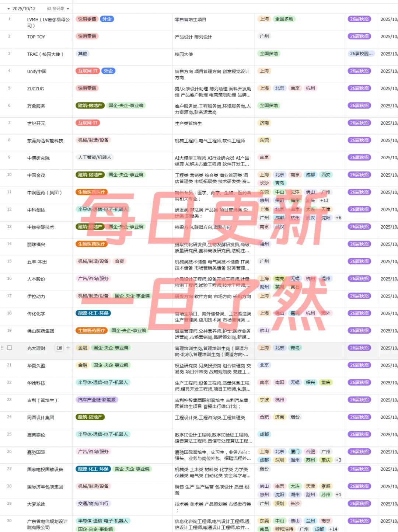This screenshot has width=398, height=532.
Task: Click the 人工智能/机器人 tag on the 中博研究院 row
Action: pyautogui.click(x=94, y=157)
